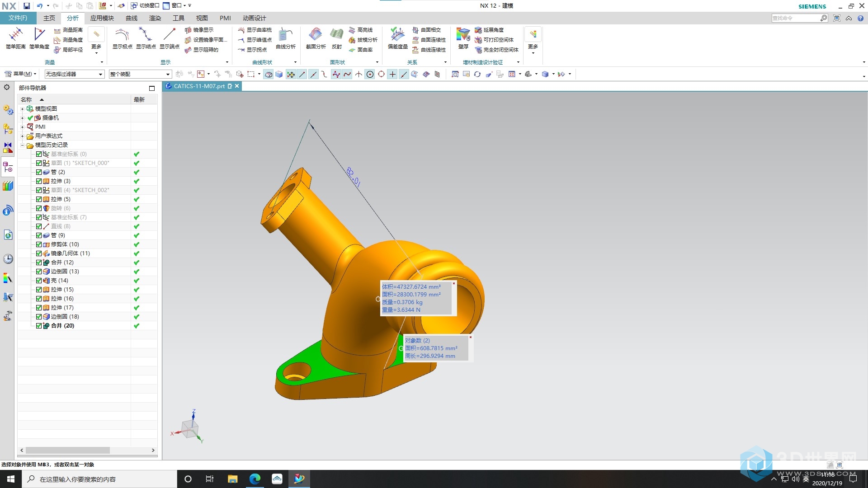Click the 延展角度 tool
Viewport: 868px width, 488px height.
tap(489, 30)
